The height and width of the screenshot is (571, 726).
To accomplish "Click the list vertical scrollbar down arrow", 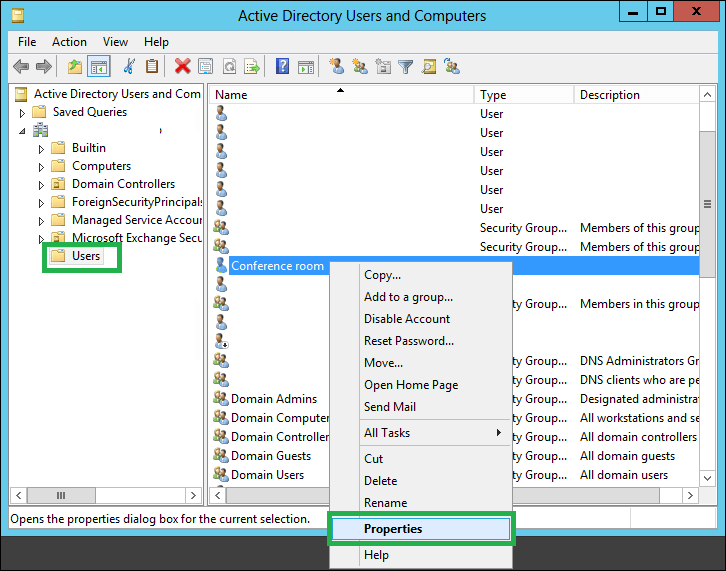I will 707,478.
